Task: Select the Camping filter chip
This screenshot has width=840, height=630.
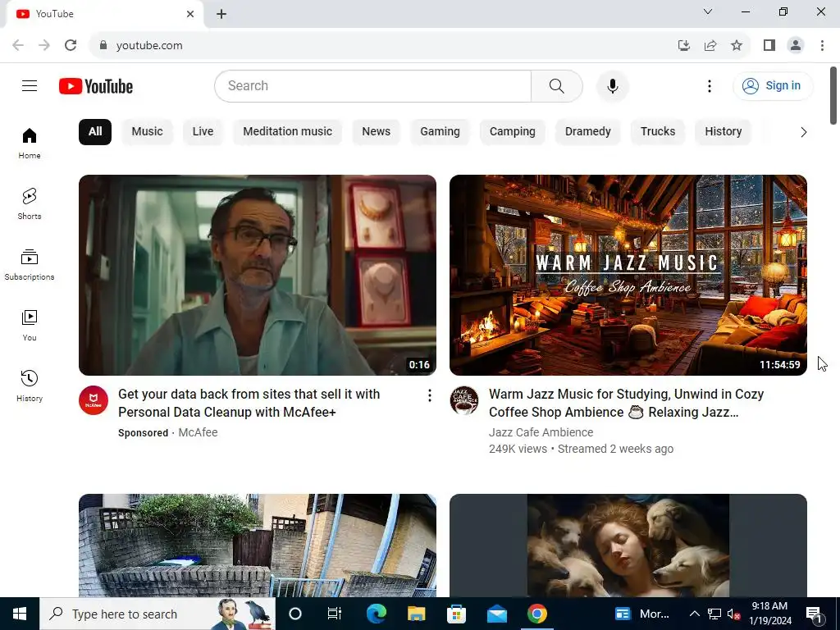Action: pyautogui.click(x=512, y=132)
